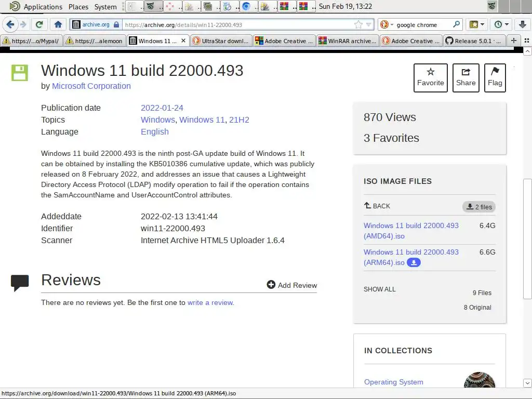The image size is (532, 399).
Task: Open the browser home page
Action: point(58,24)
